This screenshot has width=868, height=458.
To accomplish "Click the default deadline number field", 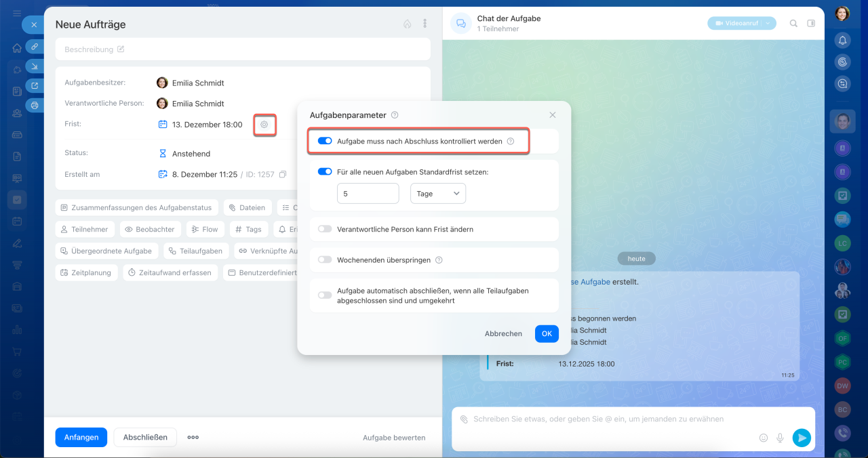I will (368, 194).
